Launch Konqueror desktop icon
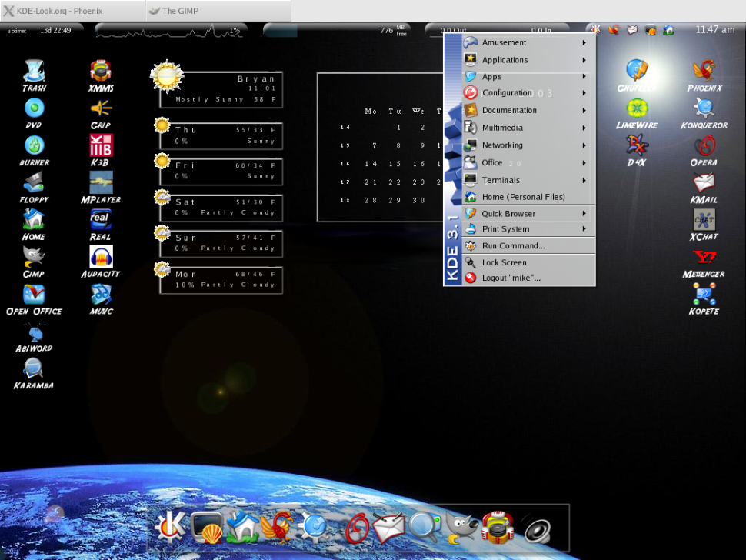Image resolution: width=746 pixels, height=560 pixels. point(704,113)
